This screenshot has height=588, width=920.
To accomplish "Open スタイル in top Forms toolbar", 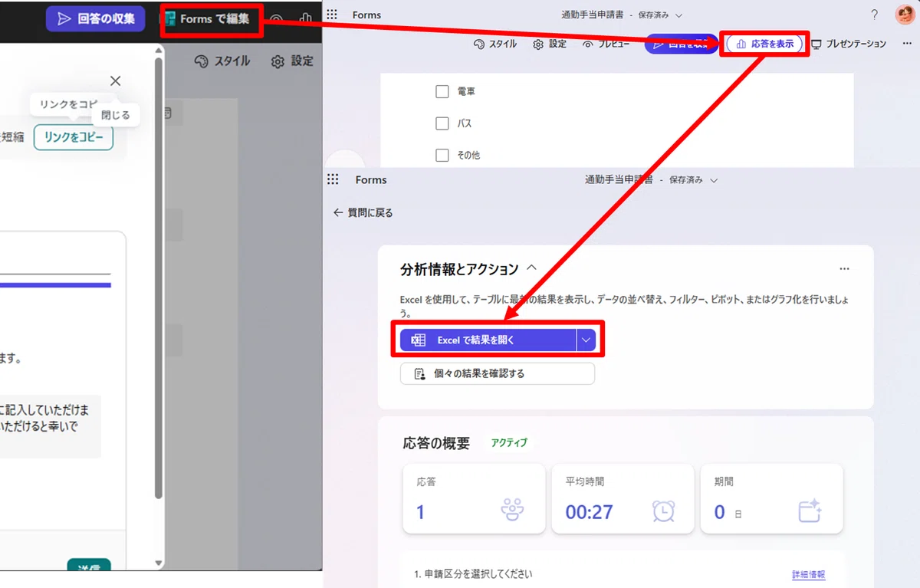I will [495, 44].
